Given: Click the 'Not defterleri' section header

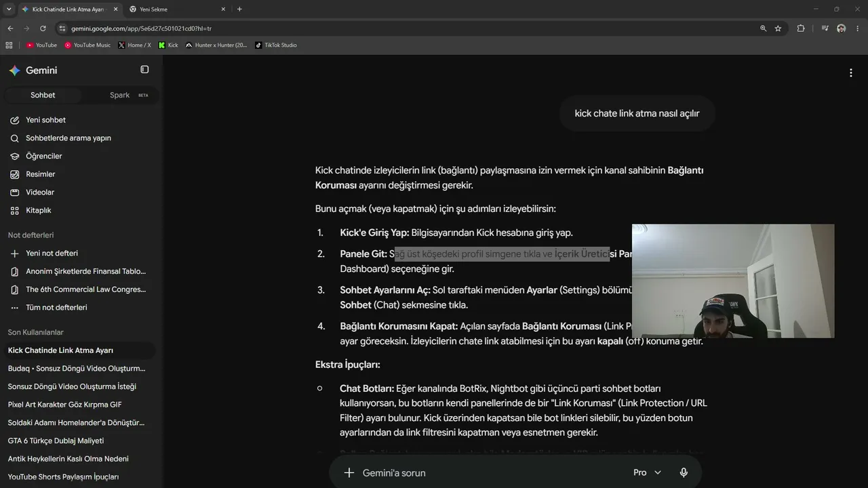Looking at the screenshot, I should point(31,235).
